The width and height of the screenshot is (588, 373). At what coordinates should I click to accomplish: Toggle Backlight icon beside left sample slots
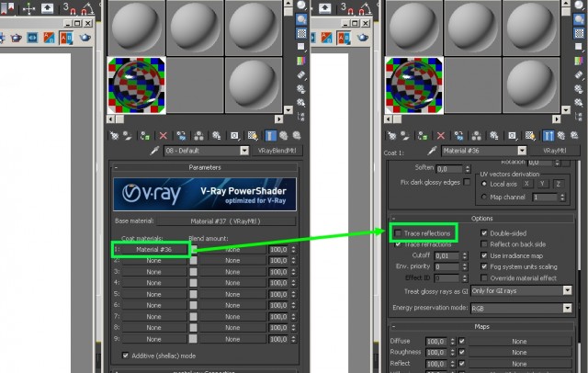point(301,19)
